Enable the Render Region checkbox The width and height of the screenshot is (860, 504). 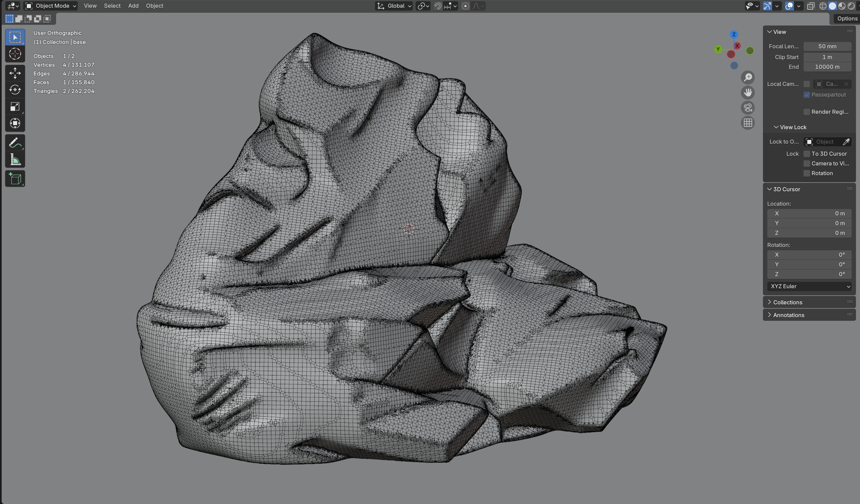pos(807,112)
